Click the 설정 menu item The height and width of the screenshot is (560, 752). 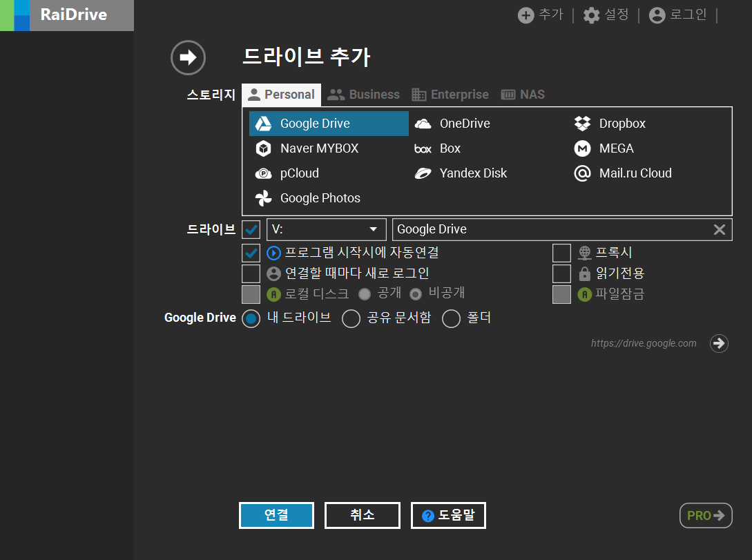(617, 15)
